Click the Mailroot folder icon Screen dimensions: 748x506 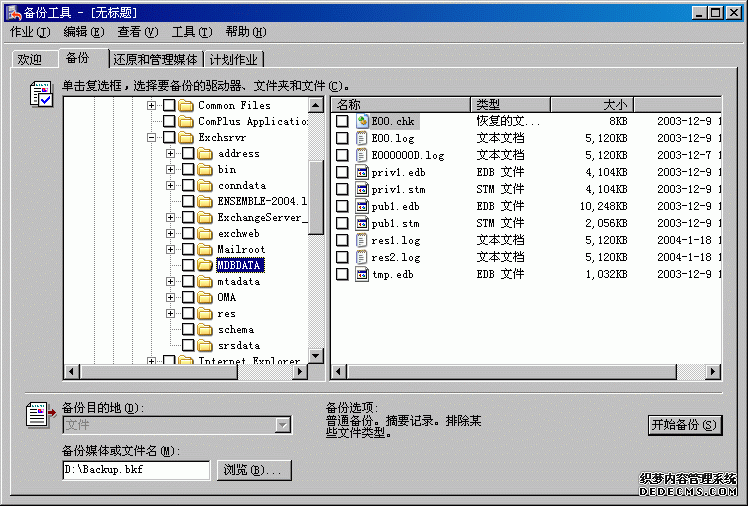pyautogui.click(x=205, y=249)
